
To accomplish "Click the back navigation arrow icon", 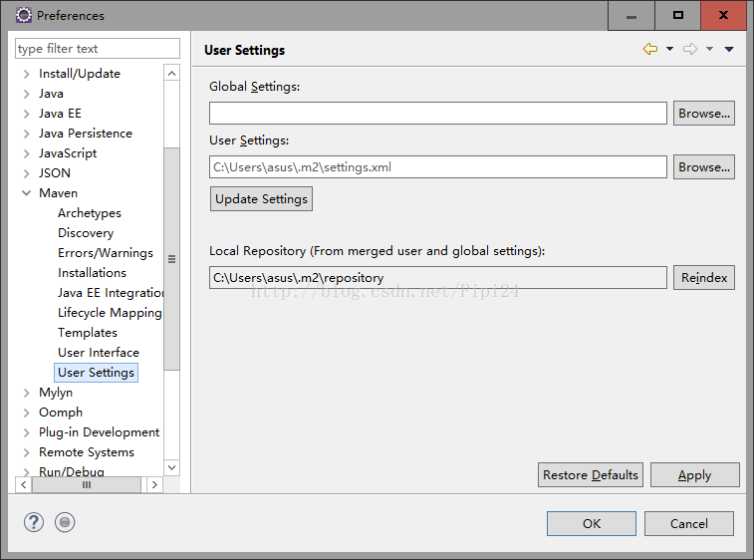I will pos(650,49).
